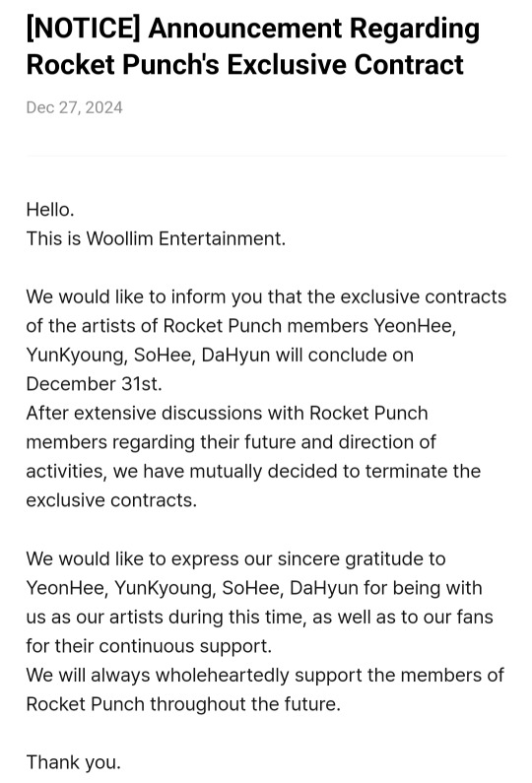Click "members regarding their future" line
532x783 pixels.
pyautogui.click(x=231, y=442)
